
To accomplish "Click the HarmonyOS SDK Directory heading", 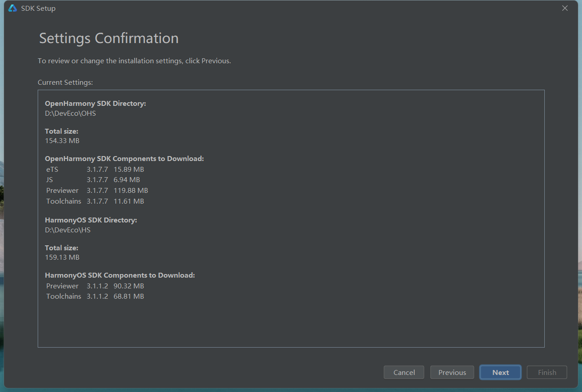I will (x=91, y=220).
